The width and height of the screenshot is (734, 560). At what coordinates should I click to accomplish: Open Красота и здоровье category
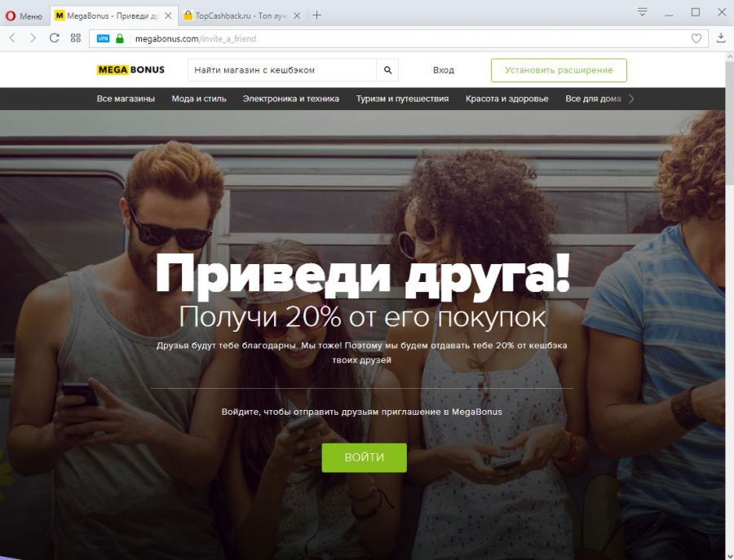point(507,99)
